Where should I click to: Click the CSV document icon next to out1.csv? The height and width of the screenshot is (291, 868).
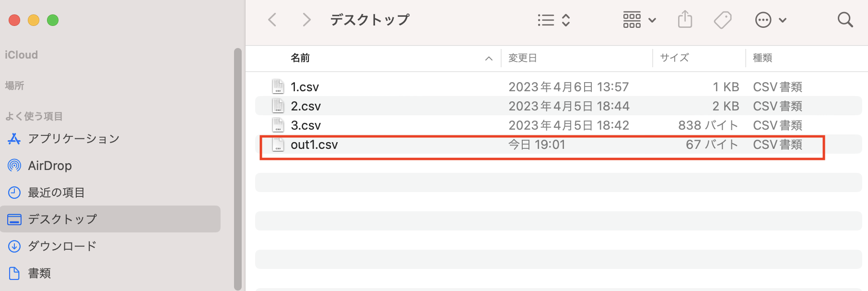click(277, 145)
